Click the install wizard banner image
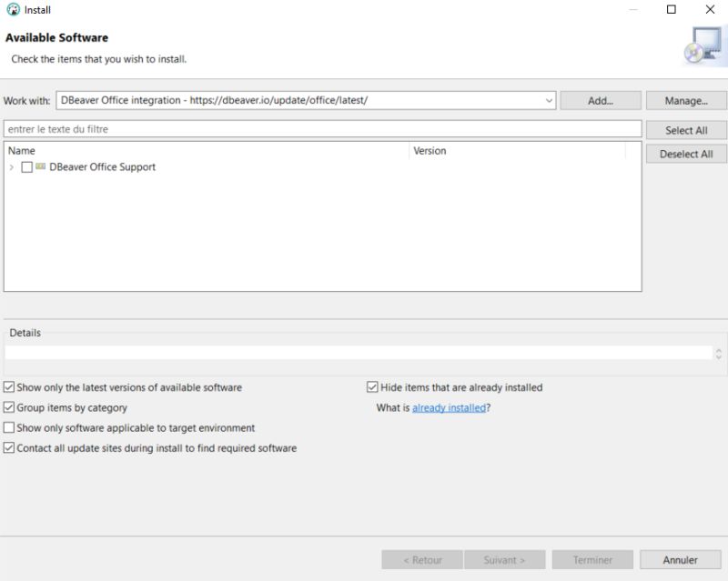The width and height of the screenshot is (728, 581). (x=704, y=45)
